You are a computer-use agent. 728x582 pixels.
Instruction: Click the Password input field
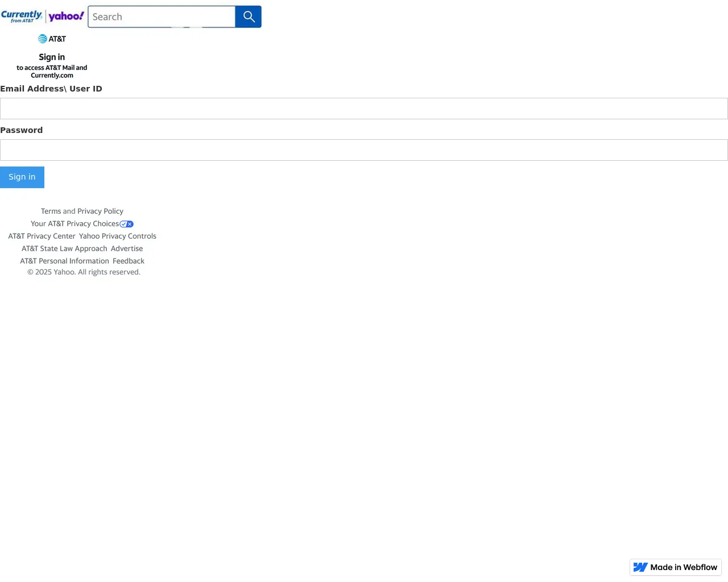tap(364, 150)
